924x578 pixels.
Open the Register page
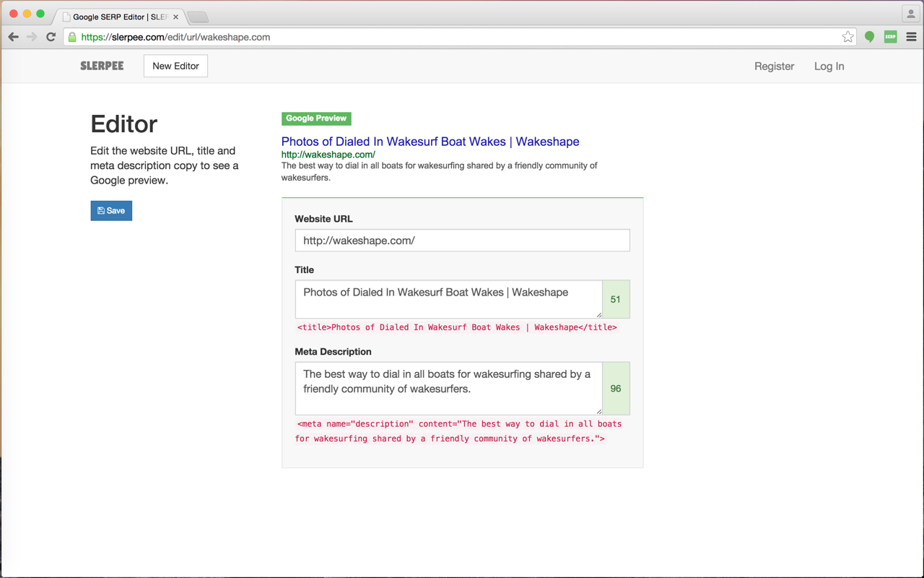774,66
